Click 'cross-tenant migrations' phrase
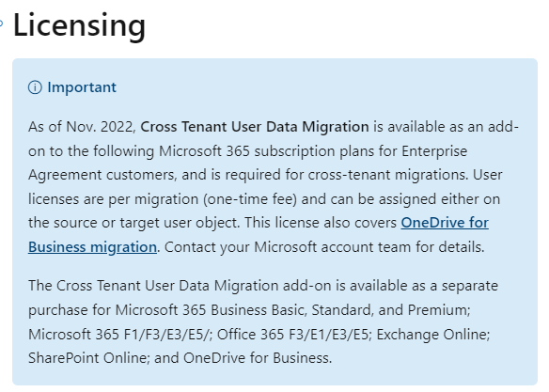Viewport: 549px width, 392px height. pos(388,175)
